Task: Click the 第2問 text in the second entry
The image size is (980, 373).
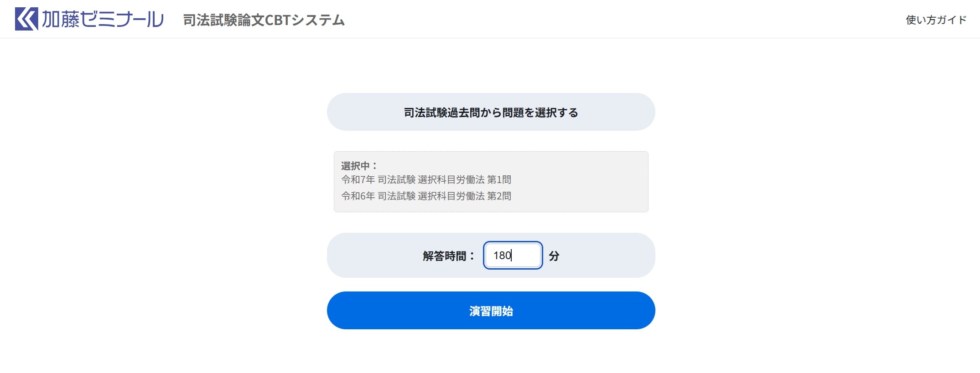Action: (x=499, y=196)
